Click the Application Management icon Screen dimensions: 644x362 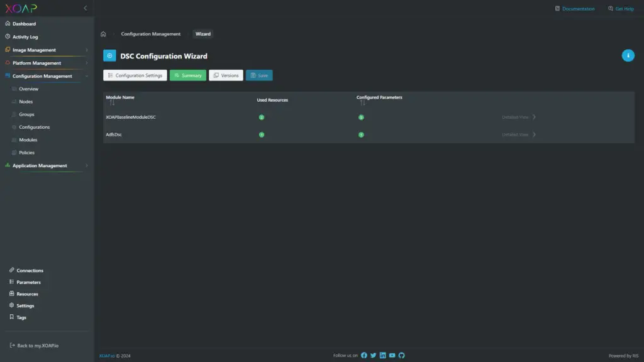click(8, 165)
